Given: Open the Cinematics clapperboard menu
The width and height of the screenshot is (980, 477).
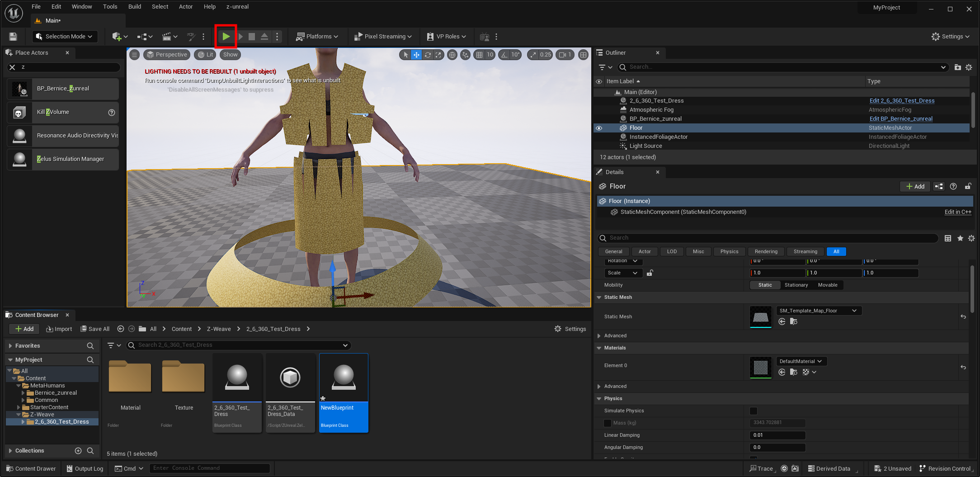Looking at the screenshot, I should tap(170, 37).
